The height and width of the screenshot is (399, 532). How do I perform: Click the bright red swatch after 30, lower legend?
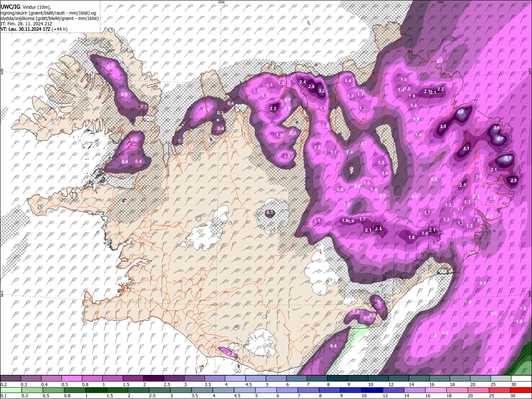pyautogui.click(x=522, y=390)
